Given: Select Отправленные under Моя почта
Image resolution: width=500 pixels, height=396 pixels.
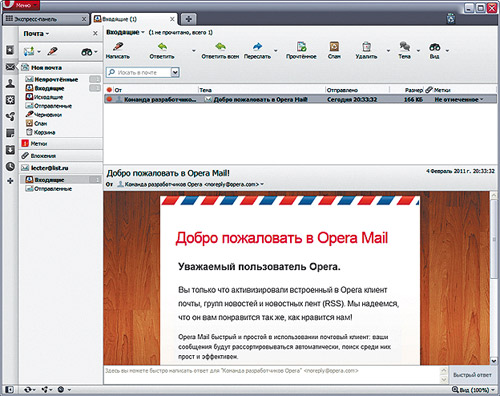Looking at the screenshot, I should tap(61, 106).
